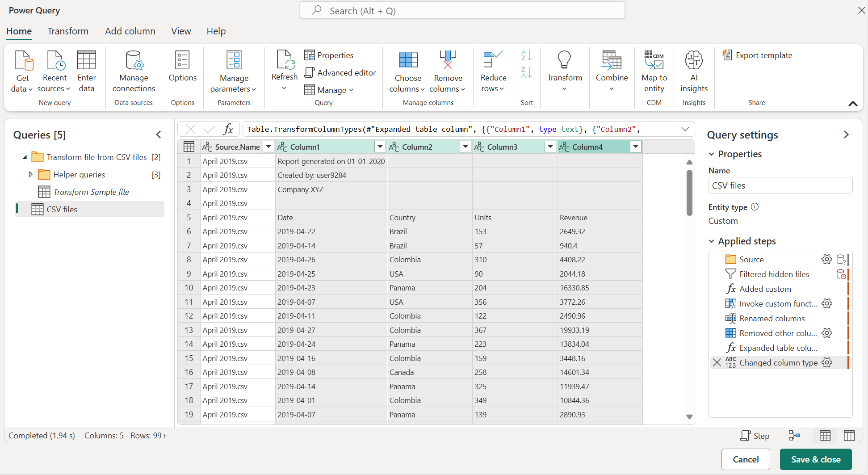Open the Advanced editor
Viewport: 868px width, 475px height.
tap(340, 73)
